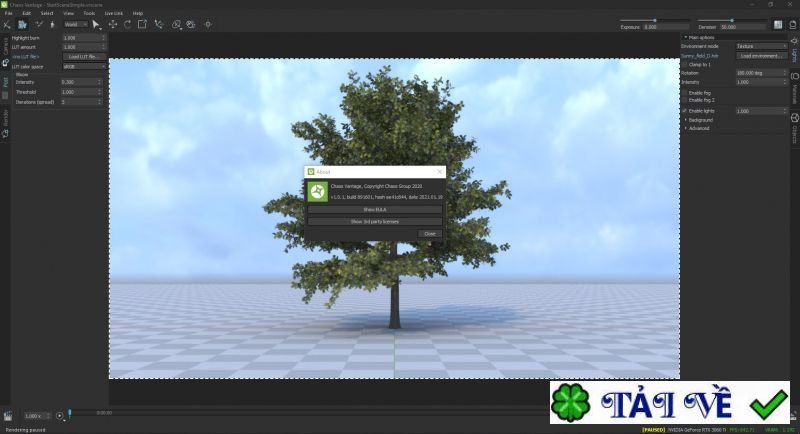This screenshot has width=800, height=434.
Task: Open the Select menu
Action: [47, 13]
